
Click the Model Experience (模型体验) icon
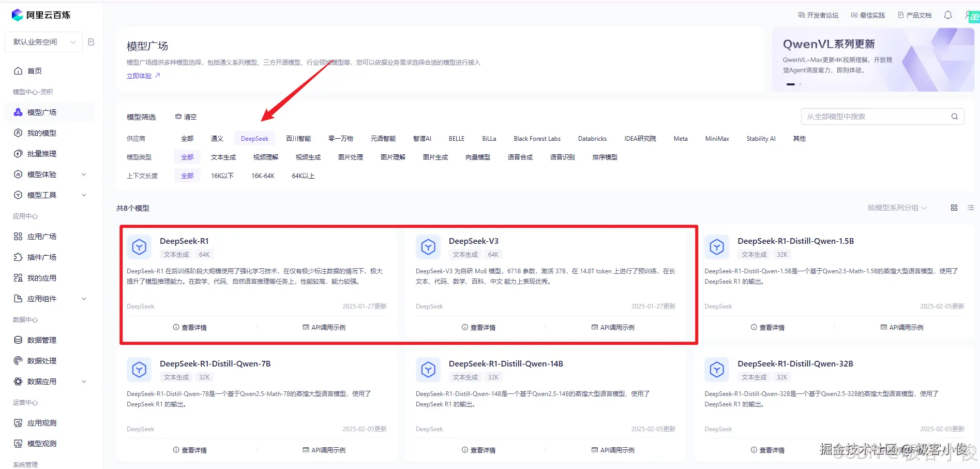tap(18, 174)
